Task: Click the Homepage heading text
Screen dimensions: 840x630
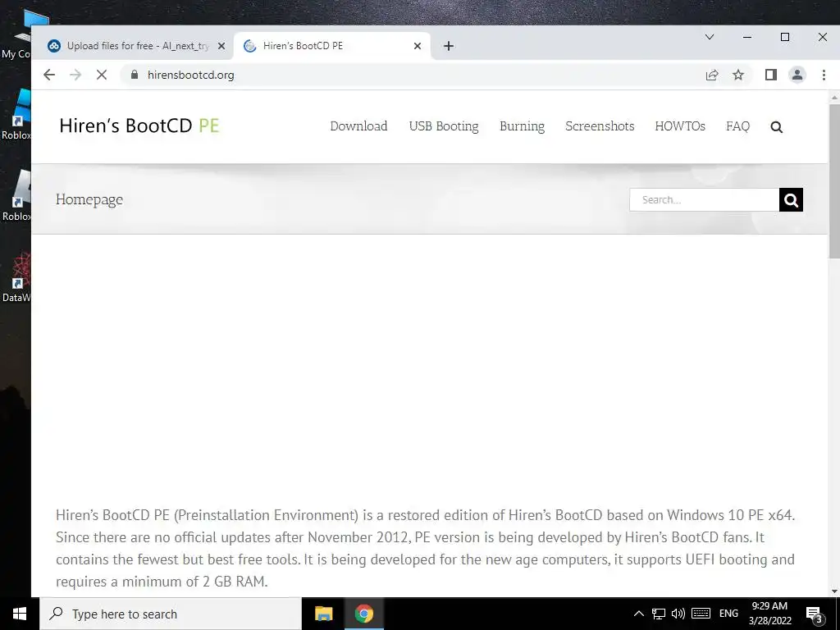Action: tap(89, 199)
